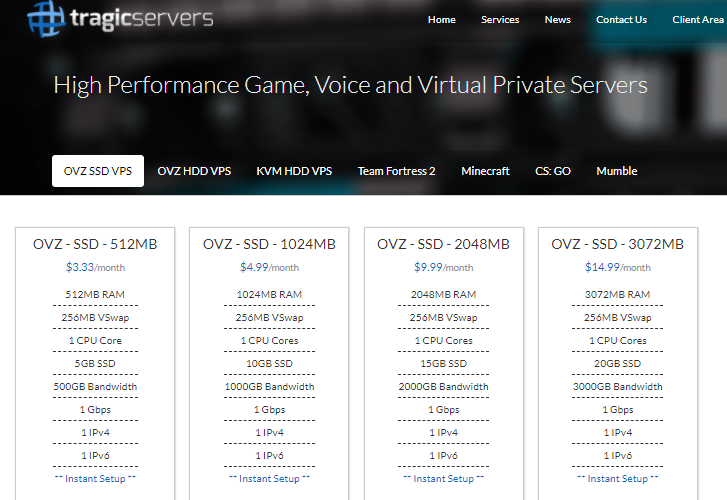Open the Contact Us page

[x=621, y=19]
